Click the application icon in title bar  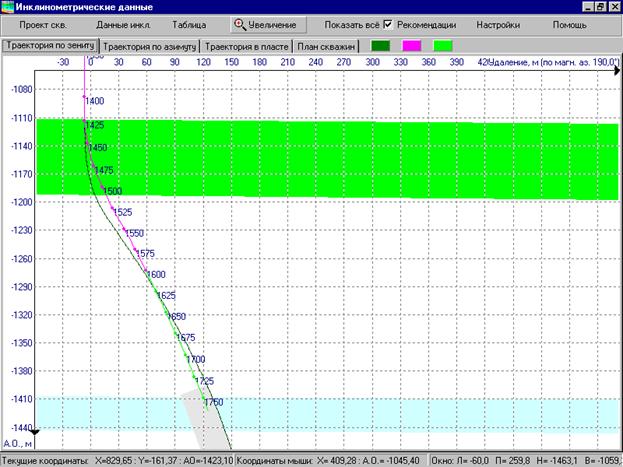click(8, 7)
